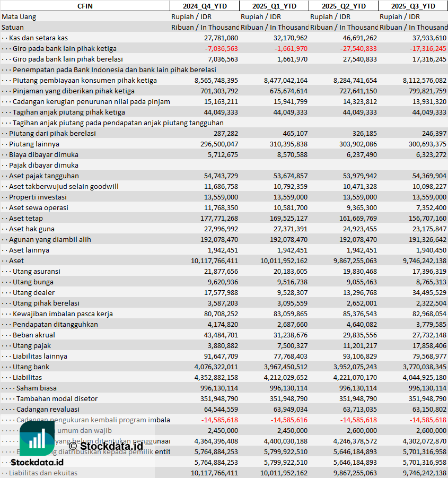The height and width of the screenshot is (478, 448).
Task: Select the value 53,979,942
Action: [360, 176]
